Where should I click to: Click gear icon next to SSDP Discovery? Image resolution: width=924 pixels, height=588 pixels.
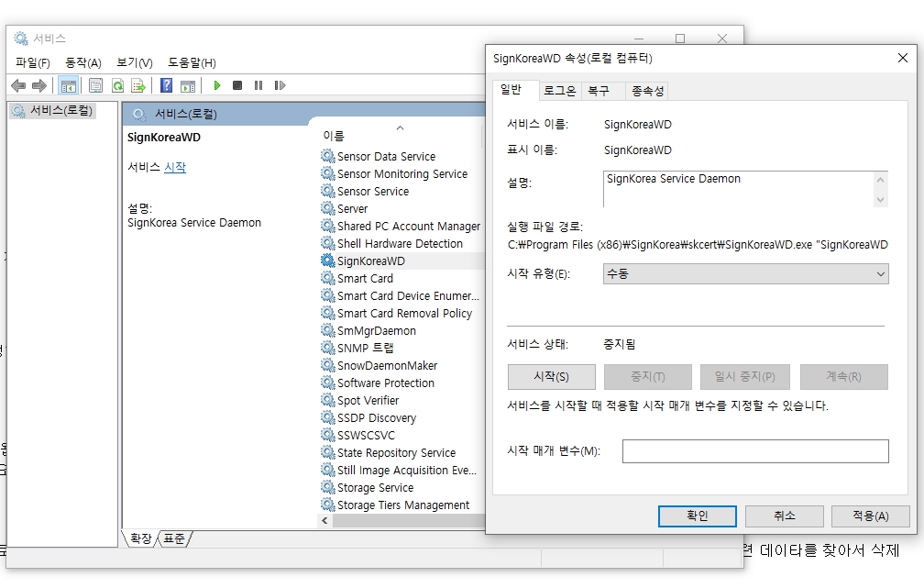(327, 417)
